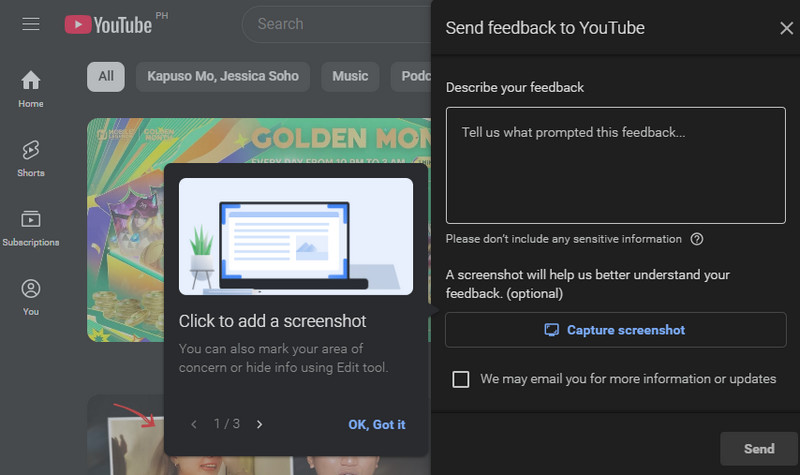Check the email me for updates checkbox
The width and height of the screenshot is (800, 475).
coord(460,379)
